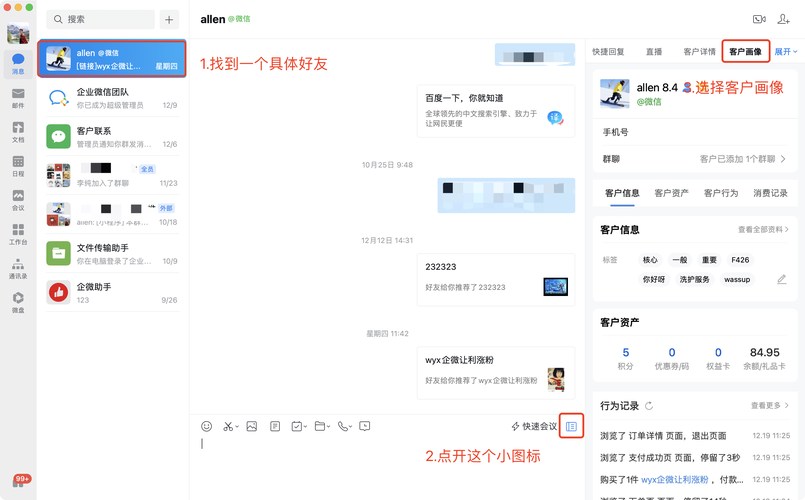Refresh the 行为记录 behavior records
Viewport: 805px width, 500px height.
(649, 406)
